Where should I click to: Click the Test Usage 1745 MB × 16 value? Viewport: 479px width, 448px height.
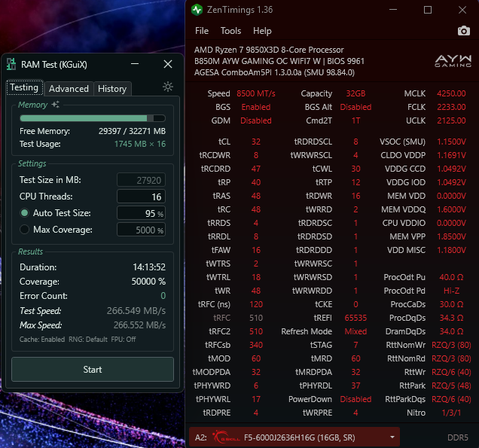[140, 144]
